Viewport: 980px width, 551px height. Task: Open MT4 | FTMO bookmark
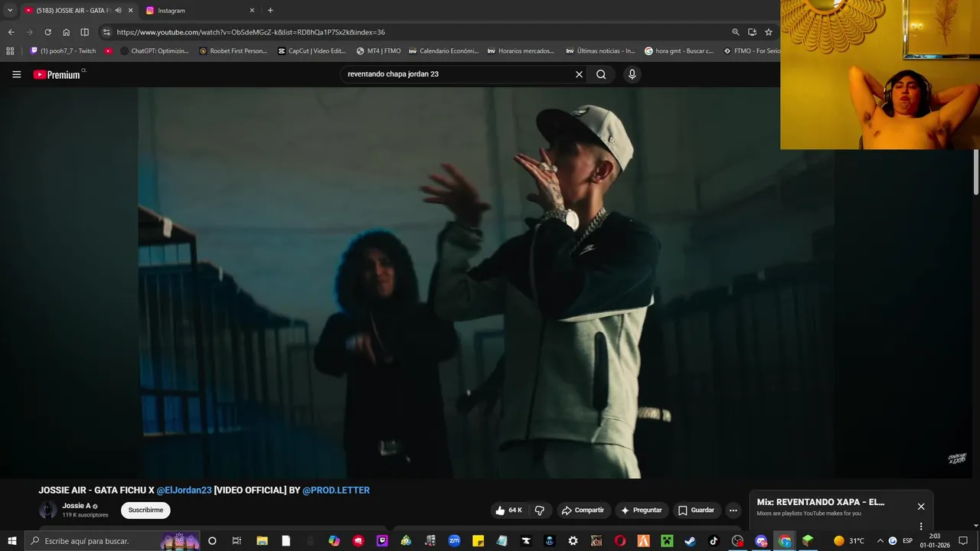(x=378, y=51)
